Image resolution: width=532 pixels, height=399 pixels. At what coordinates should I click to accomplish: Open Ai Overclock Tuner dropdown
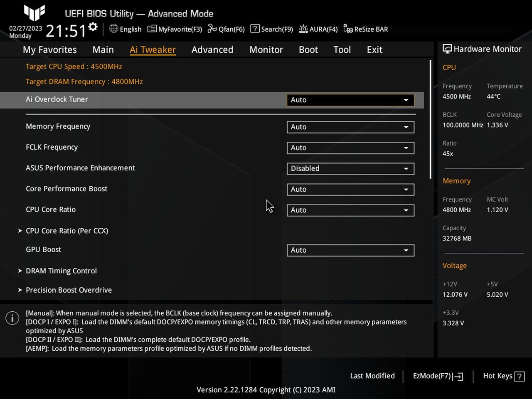[x=350, y=100]
